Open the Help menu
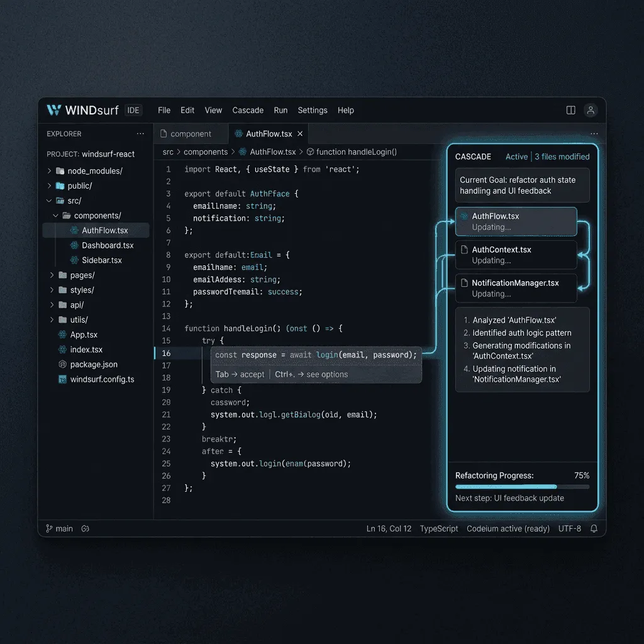Screen dimensions: 644x644 (345, 111)
